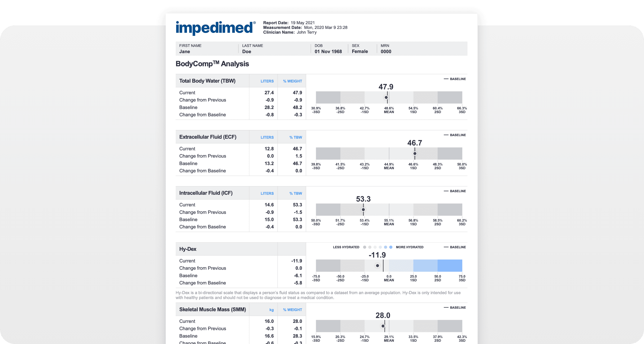Image resolution: width=644 pixels, height=344 pixels.
Task: Select the Report Date '19 May 2021'
Action: click(x=303, y=23)
